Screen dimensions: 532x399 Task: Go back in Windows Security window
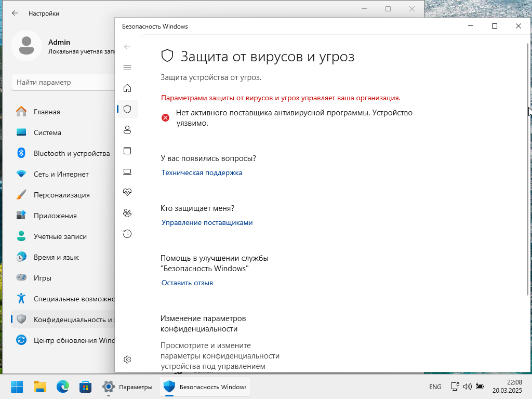(x=127, y=47)
